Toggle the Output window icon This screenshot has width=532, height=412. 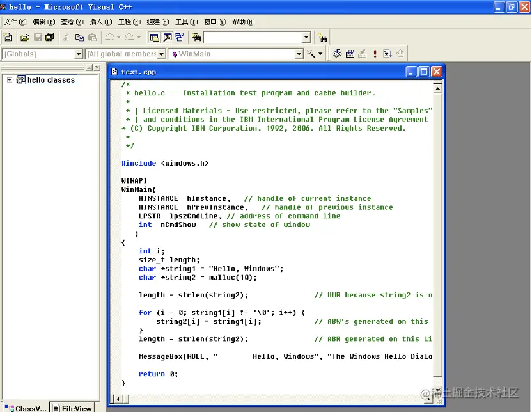[168, 37]
